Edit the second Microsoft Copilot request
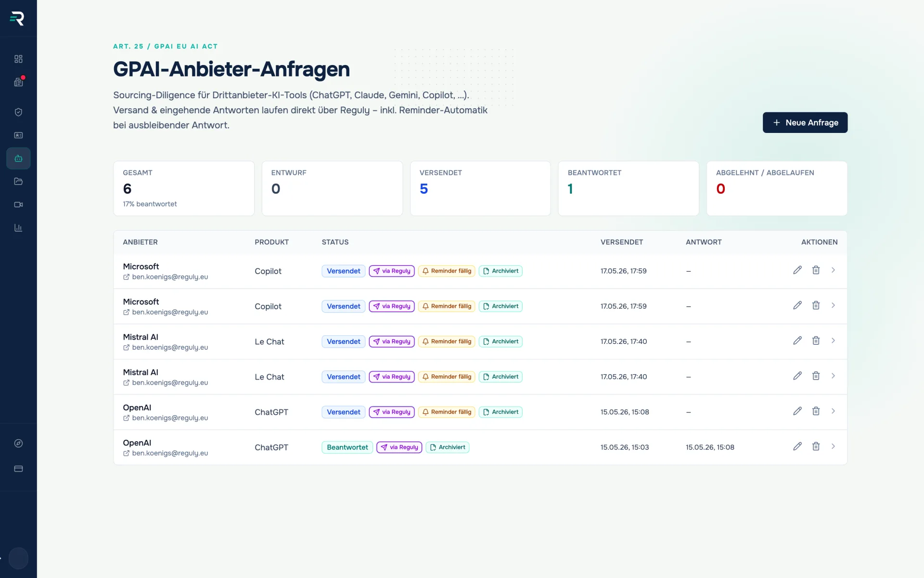The height and width of the screenshot is (578, 924). point(797,305)
